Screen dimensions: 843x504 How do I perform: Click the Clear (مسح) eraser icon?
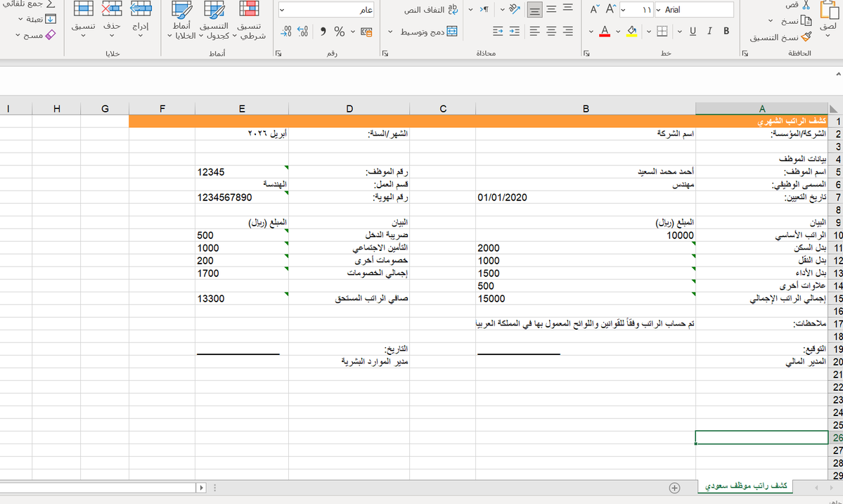pos(51,34)
